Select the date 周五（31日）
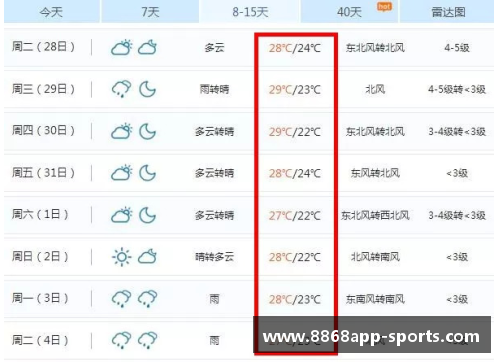This screenshot has width=500, height=362. point(43,173)
